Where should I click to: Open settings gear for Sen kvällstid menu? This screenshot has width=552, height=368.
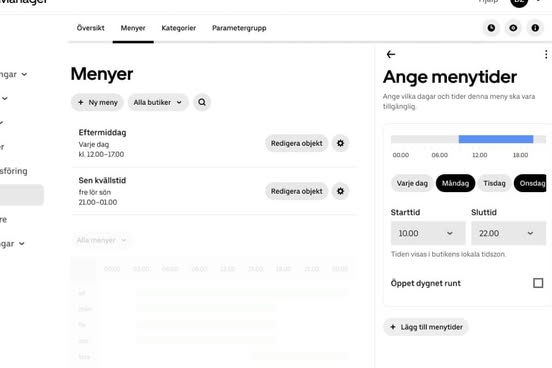[340, 191]
